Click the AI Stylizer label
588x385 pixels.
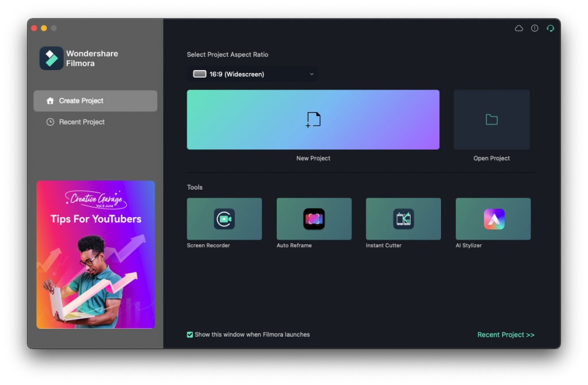(469, 245)
